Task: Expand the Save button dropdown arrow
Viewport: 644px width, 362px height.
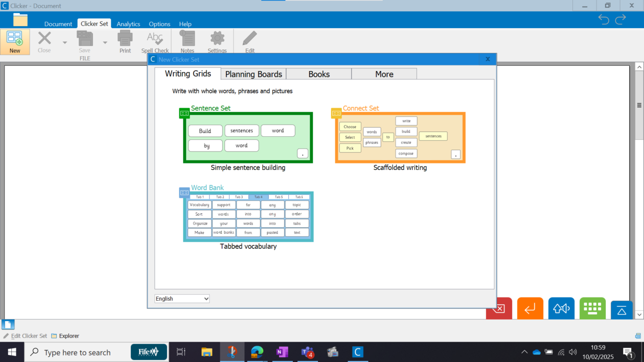Action: [105, 42]
